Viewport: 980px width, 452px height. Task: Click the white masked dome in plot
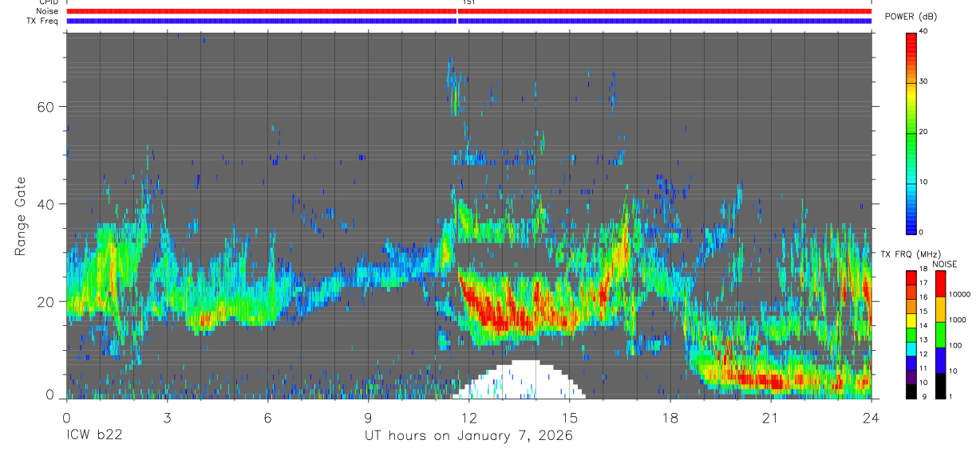click(x=519, y=380)
